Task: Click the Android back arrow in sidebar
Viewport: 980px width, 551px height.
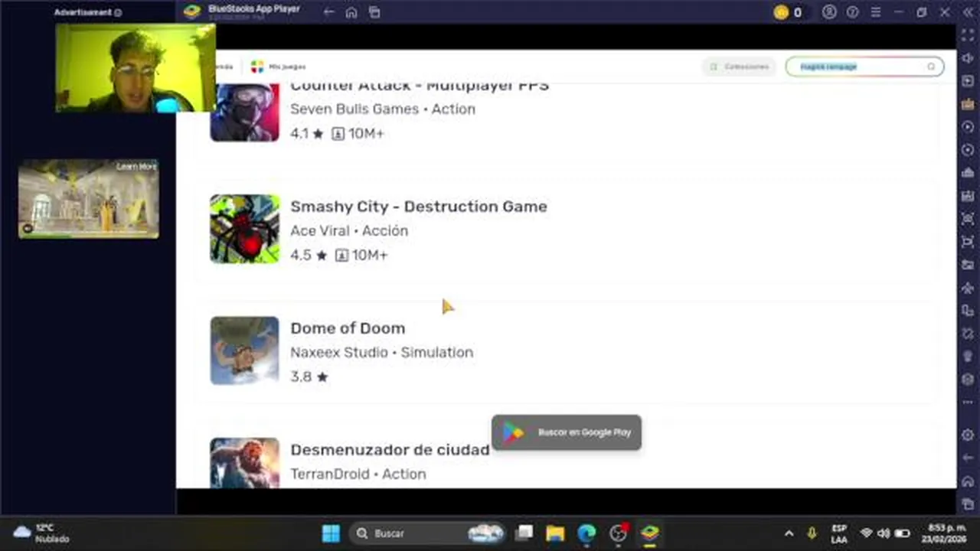Action: 968,458
